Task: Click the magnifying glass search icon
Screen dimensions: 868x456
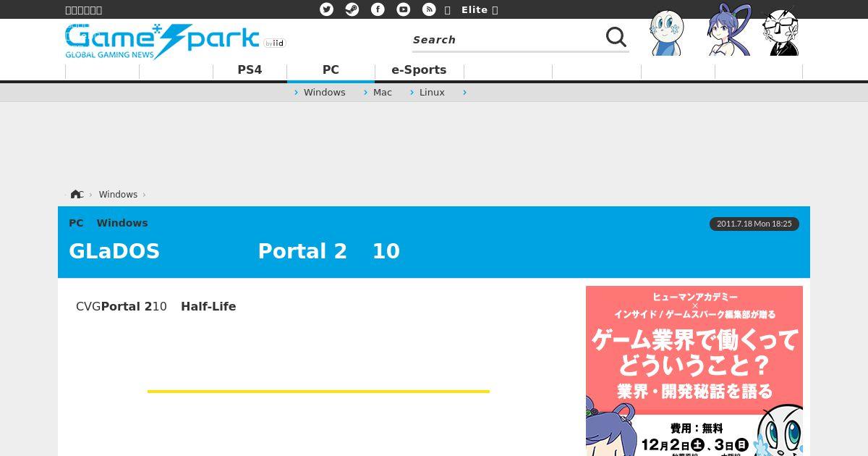Action: coord(616,37)
